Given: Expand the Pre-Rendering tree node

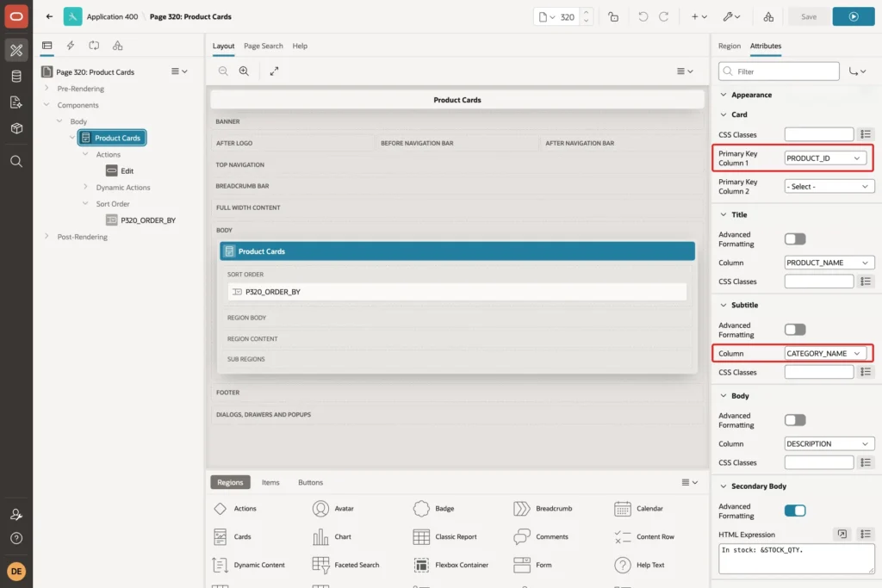Looking at the screenshot, I should tap(47, 89).
